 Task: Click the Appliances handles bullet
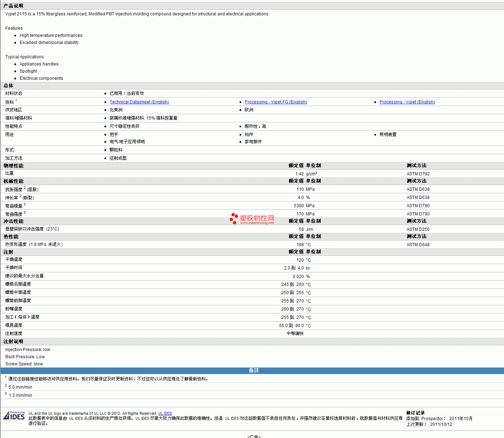(39, 64)
